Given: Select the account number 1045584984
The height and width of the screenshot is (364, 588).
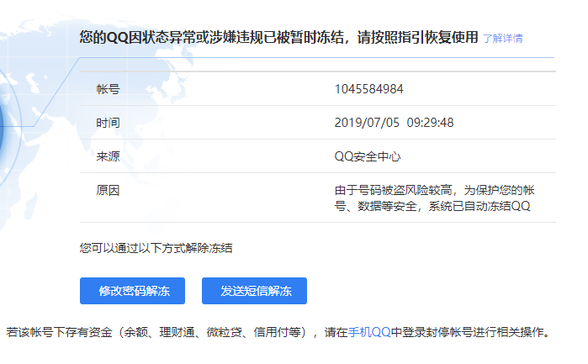Looking at the screenshot, I should pos(369,89).
